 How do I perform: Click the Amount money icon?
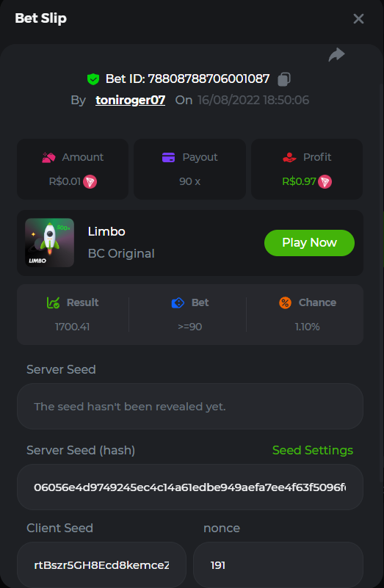pos(48,157)
